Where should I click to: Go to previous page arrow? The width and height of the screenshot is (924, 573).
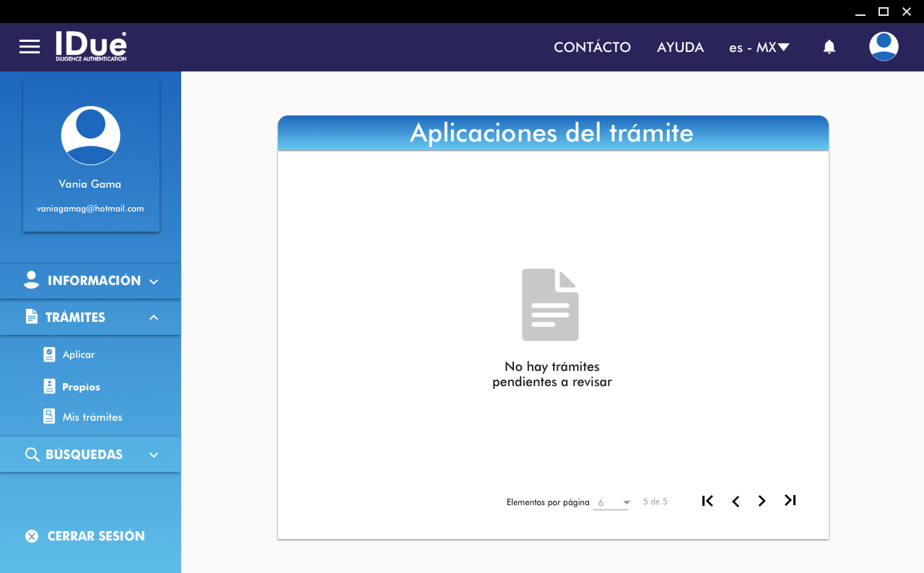coord(736,501)
